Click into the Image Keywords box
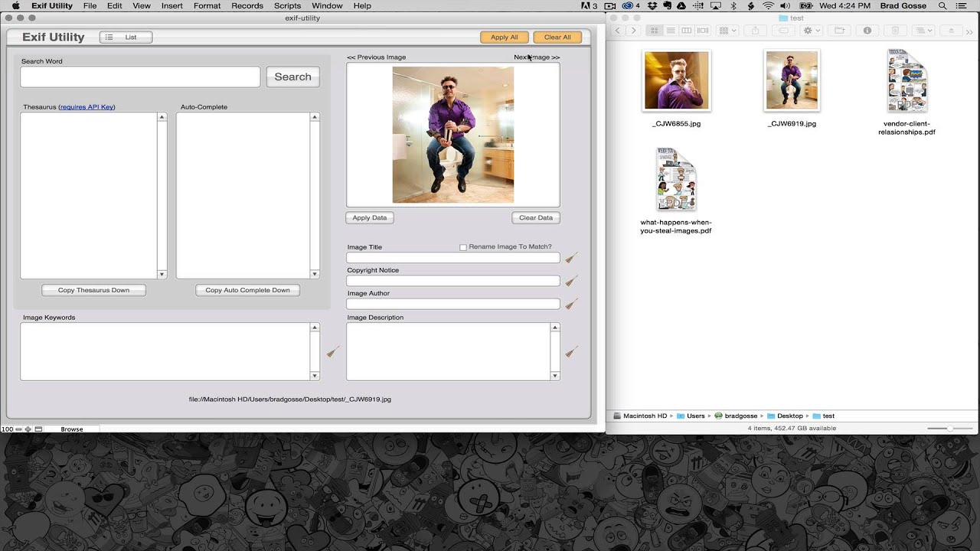The width and height of the screenshot is (980, 551). [x=166, y=351]
